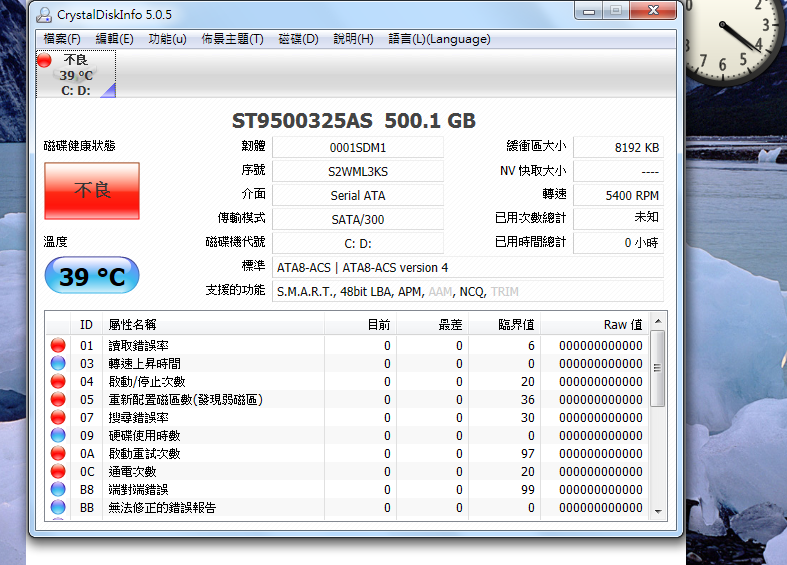Image resolution: width=787 pixels, height=565 pixels.
Task: Click the rotation rate field 5400 RPM
Action: tap(618, 196)
